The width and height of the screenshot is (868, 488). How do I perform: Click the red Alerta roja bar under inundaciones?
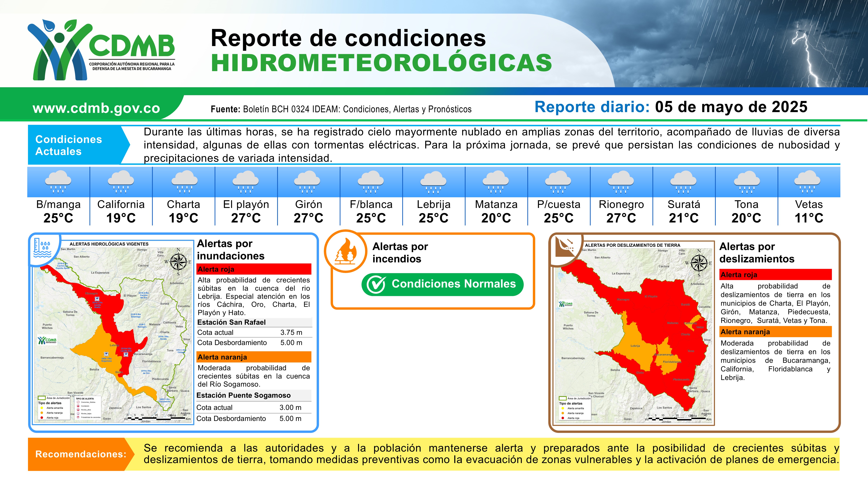point(254,269)
